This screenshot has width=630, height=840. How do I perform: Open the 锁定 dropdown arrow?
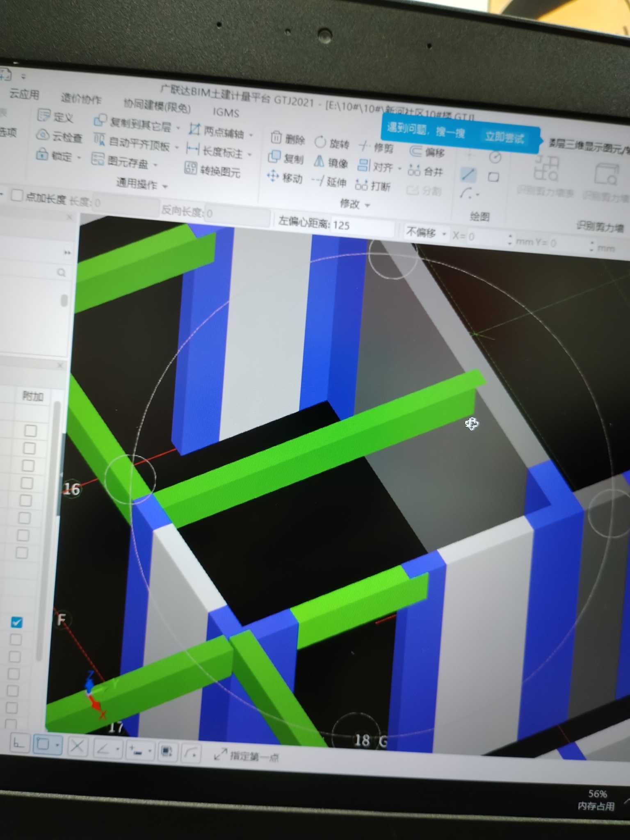coord(79,157)
